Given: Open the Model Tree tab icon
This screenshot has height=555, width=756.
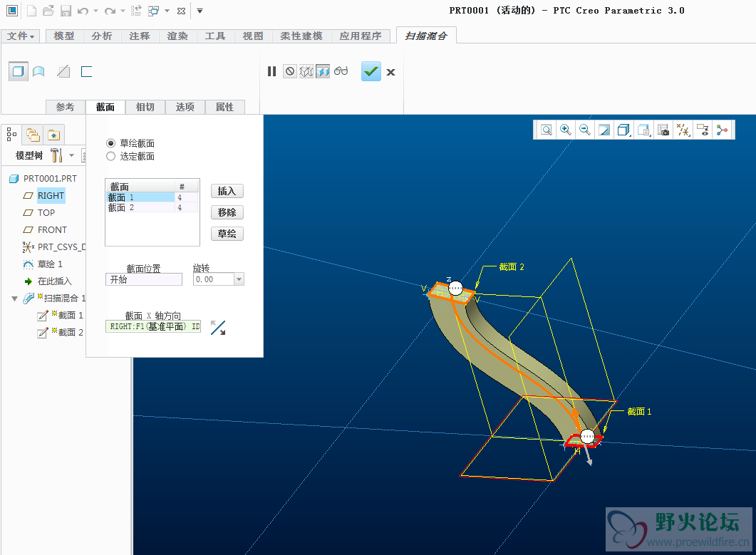Looking at the screenshot, I should click(x=11, y=135).
